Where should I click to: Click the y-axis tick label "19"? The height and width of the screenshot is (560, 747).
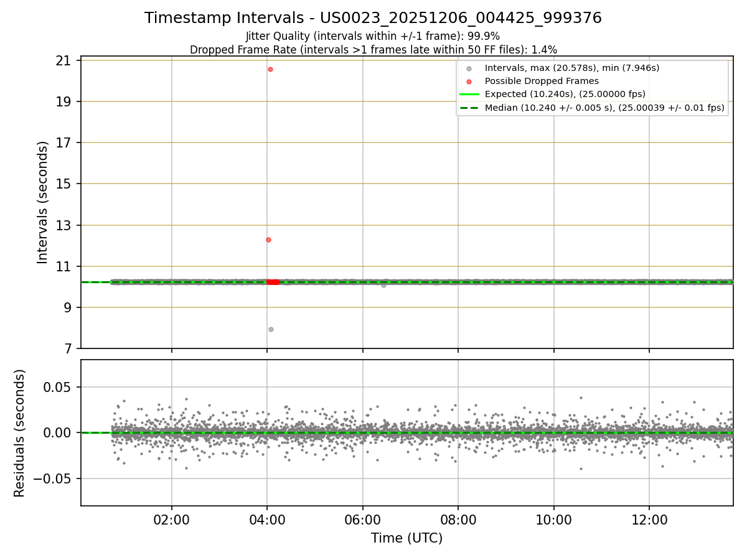62,101
